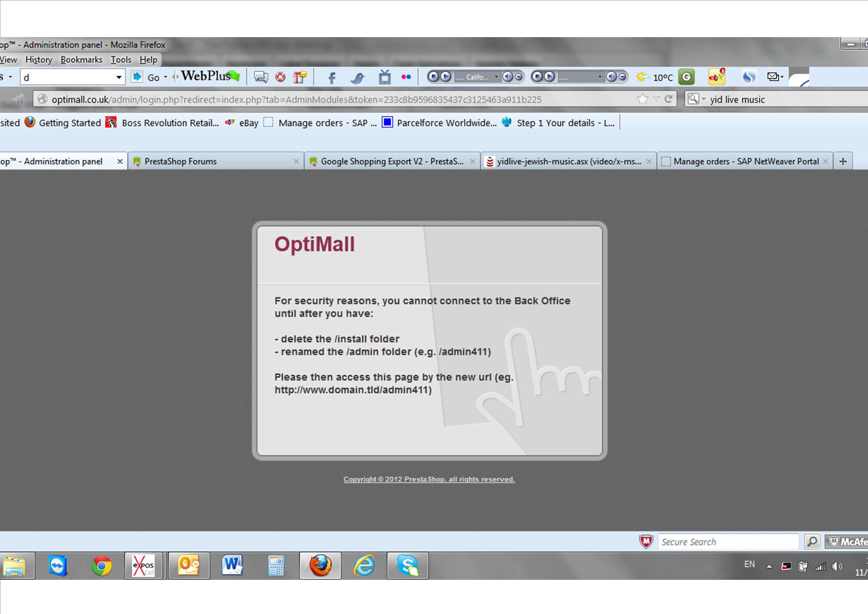Switch to Manage orders SAP NetWeaver tab
The width and height of the screenshot is (868, 614).
click(x=744, y=161)
